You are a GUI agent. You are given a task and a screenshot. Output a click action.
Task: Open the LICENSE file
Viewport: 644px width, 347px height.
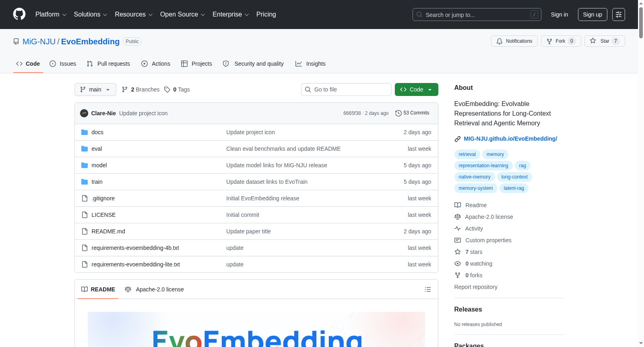point(103,215)
